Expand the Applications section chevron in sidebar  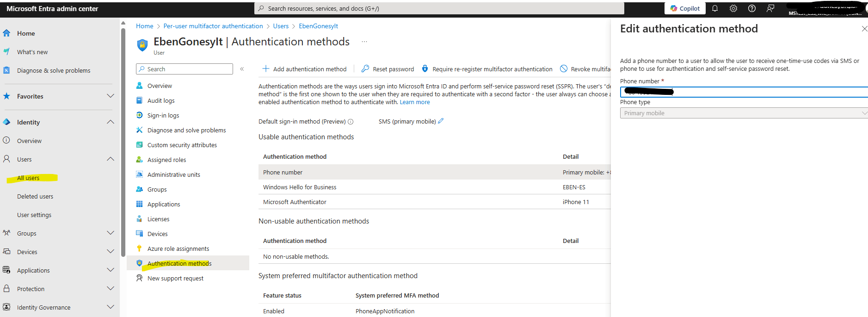point(110,270)
